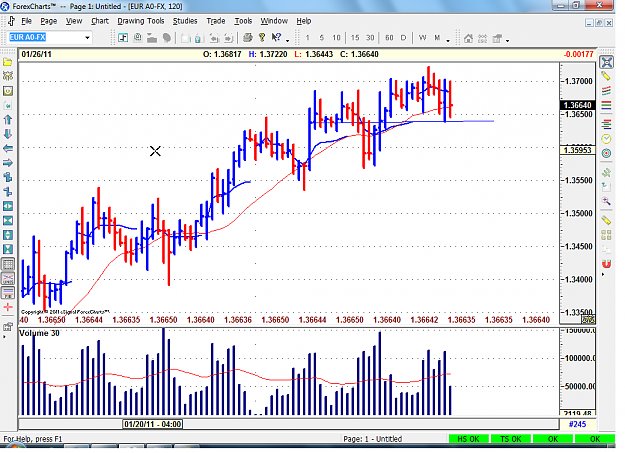Select the 60 minute interval button
The width and height of the screenshot is (625, 453).
tap(389, 38)
